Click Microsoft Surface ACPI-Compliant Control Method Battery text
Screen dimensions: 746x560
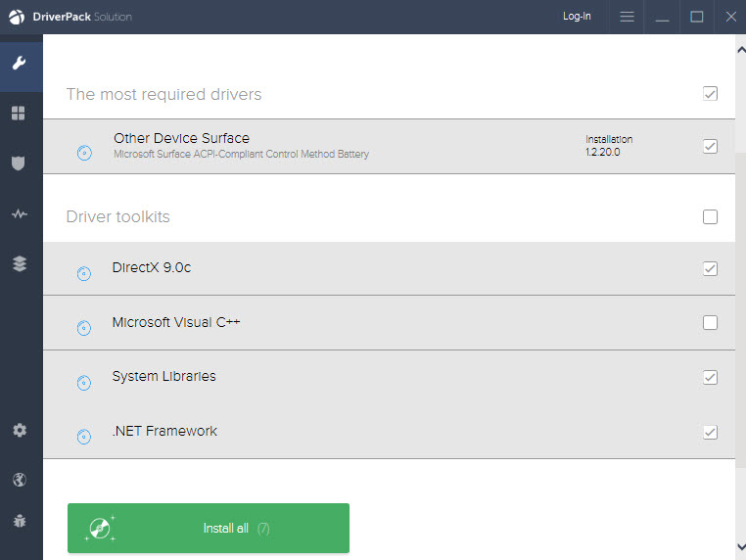pos(241,154)
